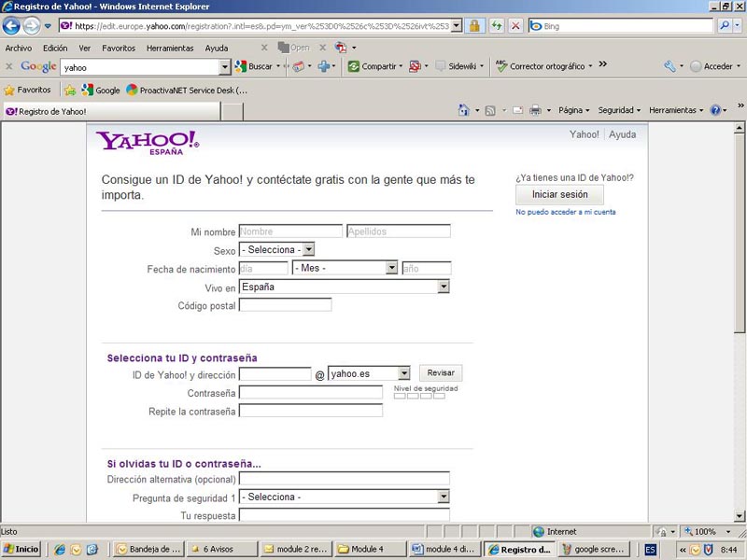Click the Home icon in the command bar
This screenshot has width=747, height=560.
[x=463, y=110]
